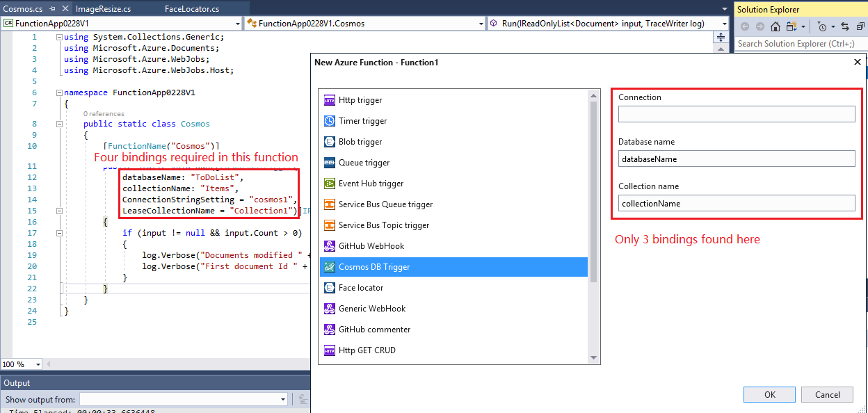Select the GitHub WebHook template

370,245
